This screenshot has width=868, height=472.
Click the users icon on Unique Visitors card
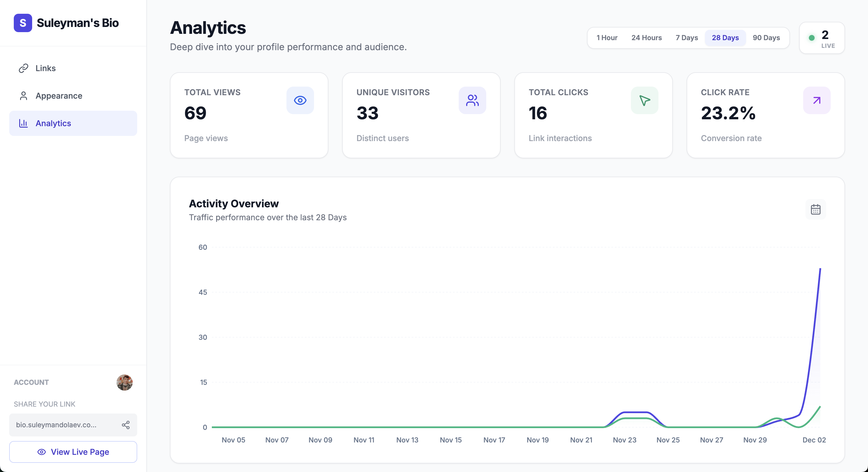click(472, 100)
